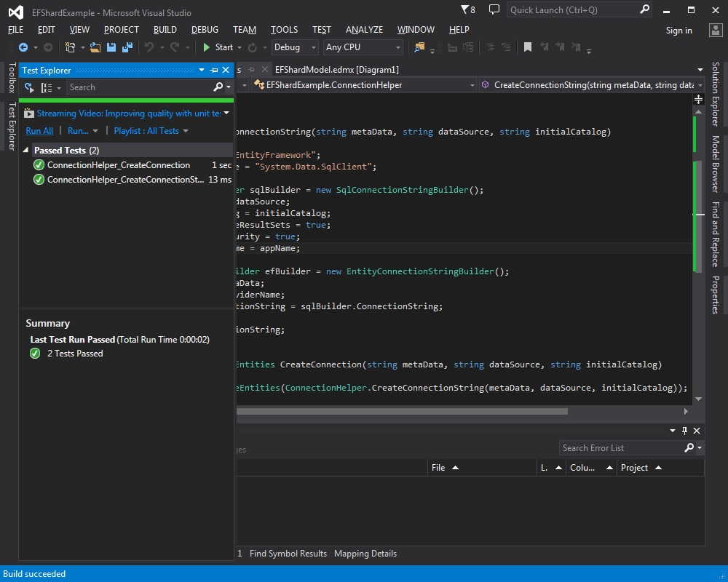Viewport: 728px width, 582px height.
Task: Open the Streaming Video link dropdown arrow
Action: coord(226,113)
